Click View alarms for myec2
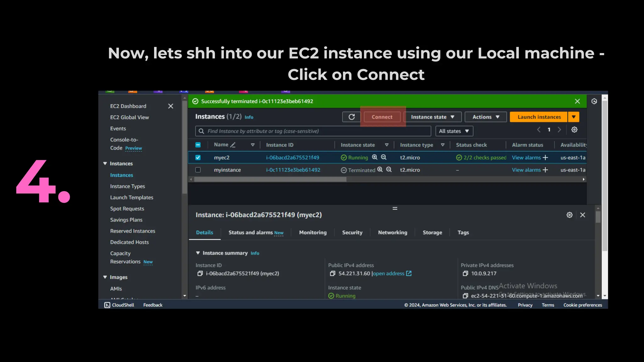The width and height of the screenshot is (644, 362). coord(526,157)
